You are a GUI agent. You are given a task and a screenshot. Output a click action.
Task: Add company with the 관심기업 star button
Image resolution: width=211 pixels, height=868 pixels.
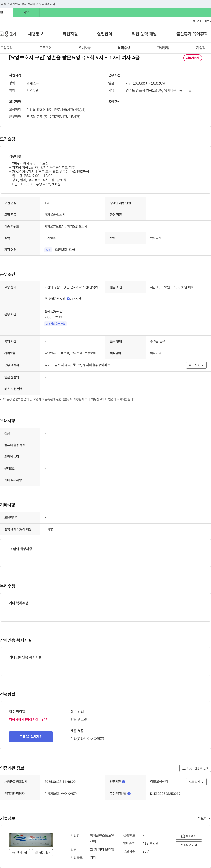click(x=20, y=853)
